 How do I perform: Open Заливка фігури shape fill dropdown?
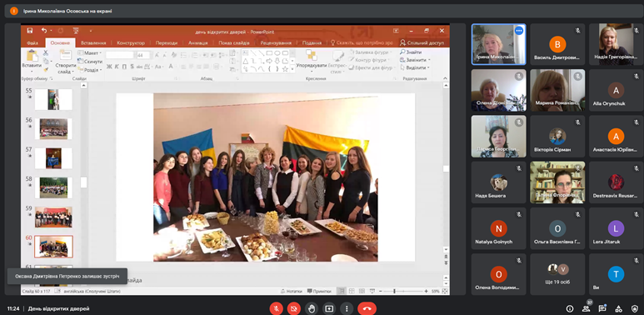click(371, 52)
